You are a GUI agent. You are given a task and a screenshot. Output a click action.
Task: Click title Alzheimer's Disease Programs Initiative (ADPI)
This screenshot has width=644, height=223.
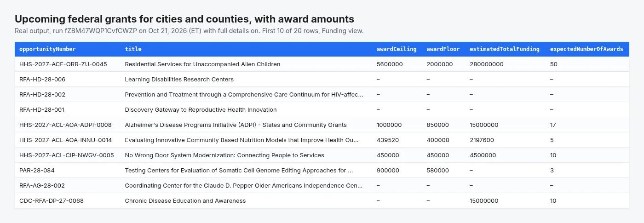coord(236,125)
